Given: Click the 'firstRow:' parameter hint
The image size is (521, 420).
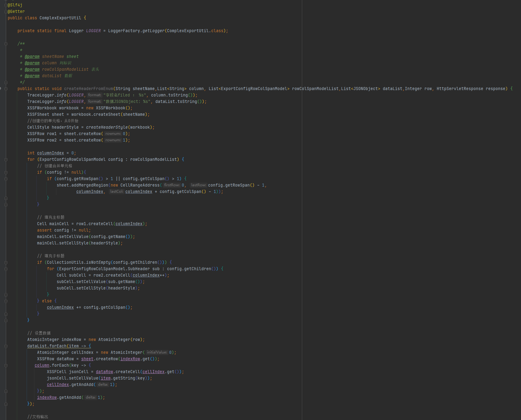Looking at the screenshot, I should (172, 185).
